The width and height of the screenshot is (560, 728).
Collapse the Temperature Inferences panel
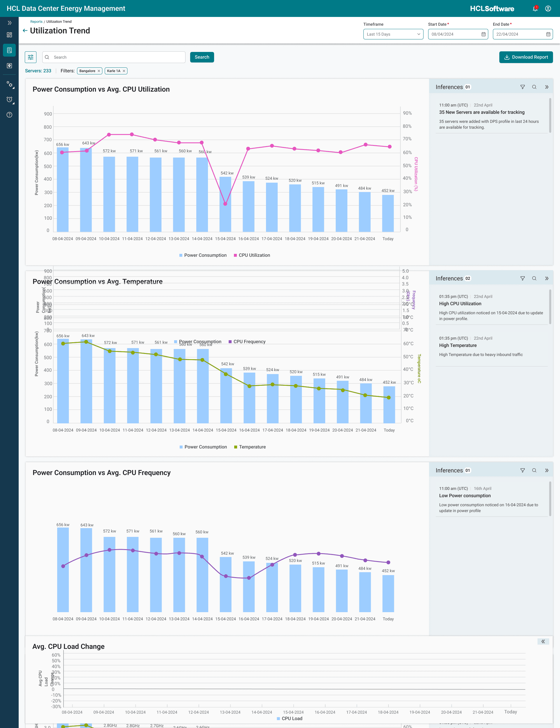pyautogui.click(x=547, y=278)
